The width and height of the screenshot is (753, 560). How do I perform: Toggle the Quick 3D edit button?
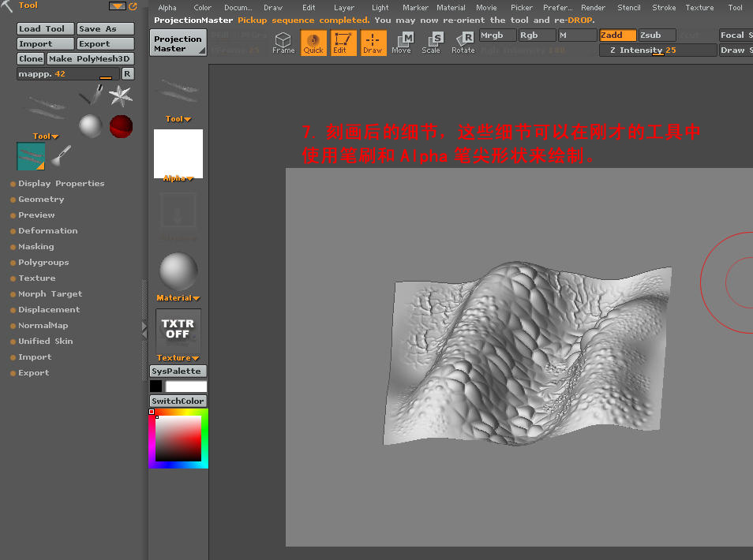313,43
